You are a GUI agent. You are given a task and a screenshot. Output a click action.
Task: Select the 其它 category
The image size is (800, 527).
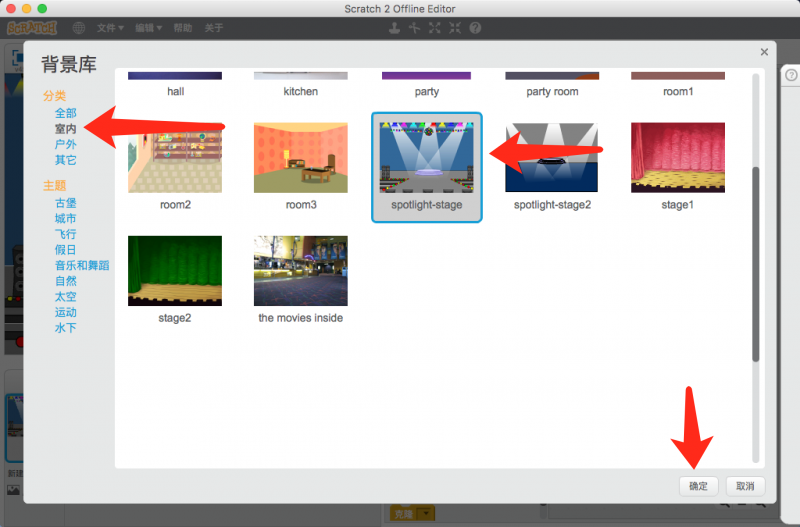click(66, 160)
